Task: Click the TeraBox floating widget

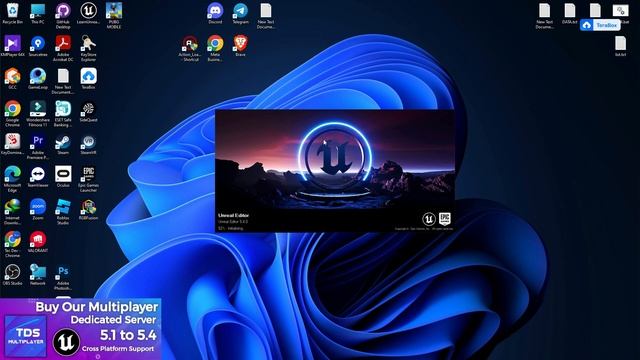Action: click(x=600, y=25)
